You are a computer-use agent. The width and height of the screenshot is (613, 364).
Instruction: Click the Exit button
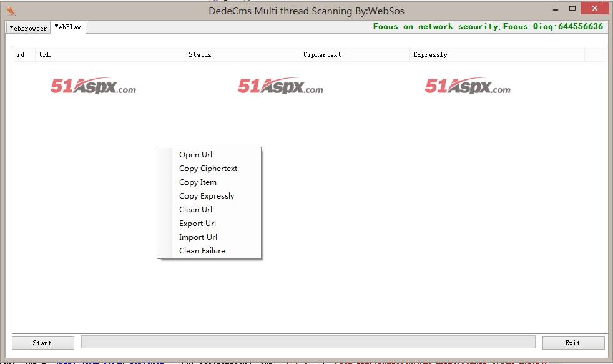point(573,343)
